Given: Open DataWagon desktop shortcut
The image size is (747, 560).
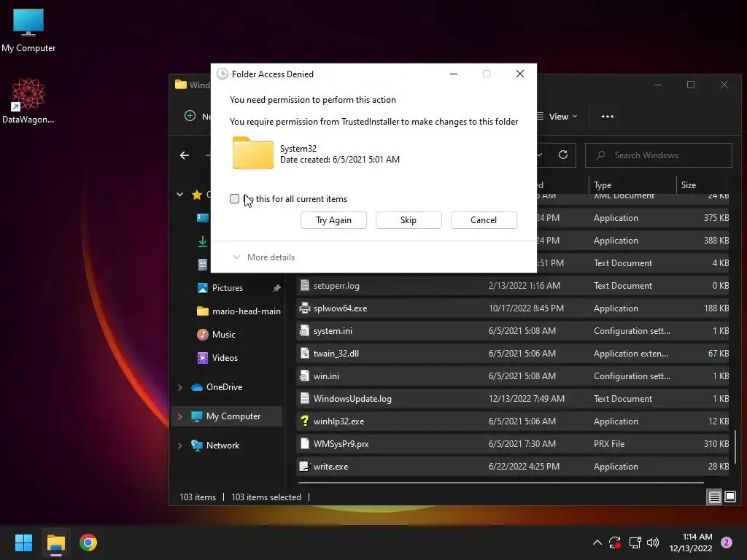Looking at the screenshot, I should (x=28, y=101).
